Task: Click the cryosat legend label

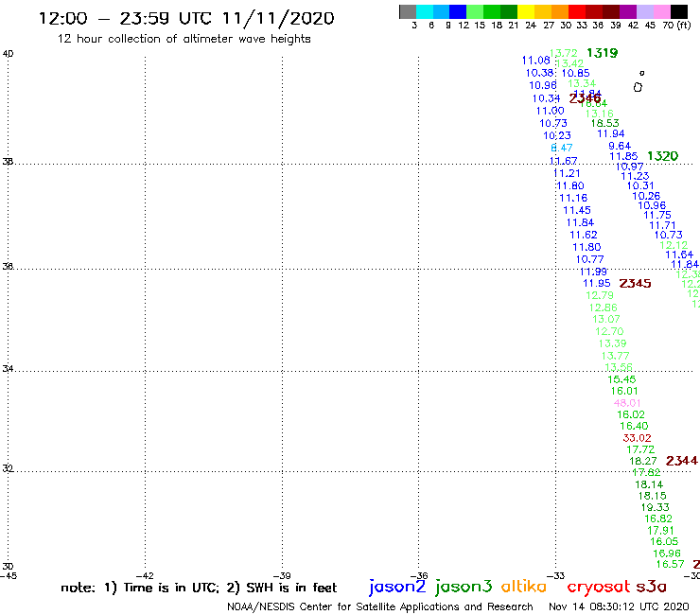Action: 598,587
